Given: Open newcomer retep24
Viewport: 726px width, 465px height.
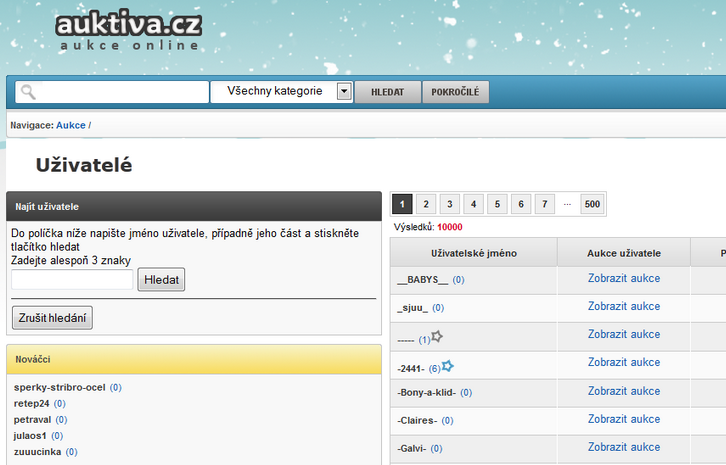Looking at the screenshot, I should [31, 403].
